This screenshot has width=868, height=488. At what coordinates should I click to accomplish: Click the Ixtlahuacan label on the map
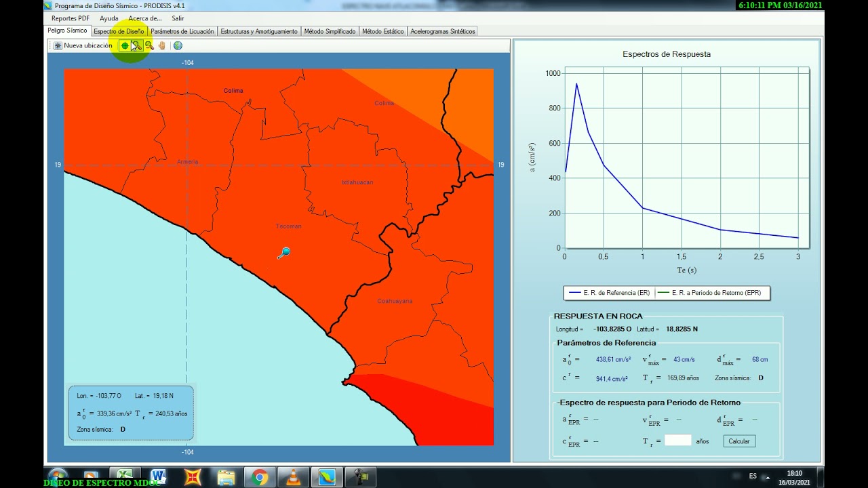pyautogui.click(x=357, y=182)
